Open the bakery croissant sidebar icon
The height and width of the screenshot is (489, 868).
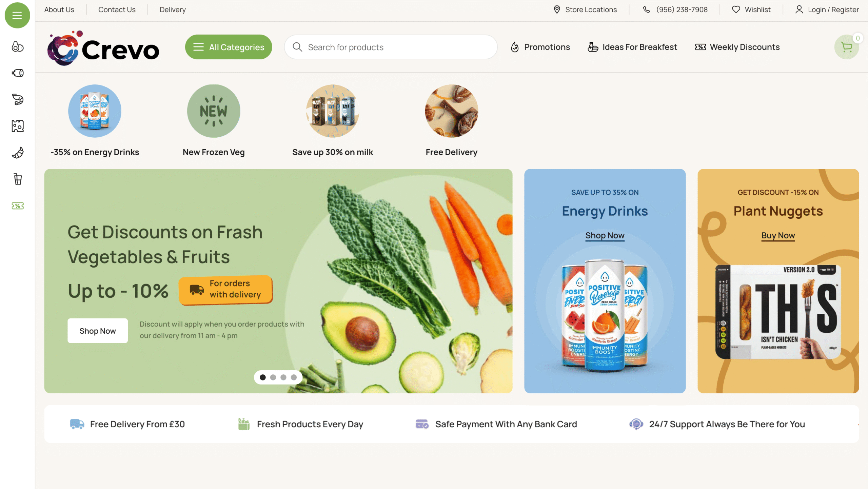pos(18,153)
